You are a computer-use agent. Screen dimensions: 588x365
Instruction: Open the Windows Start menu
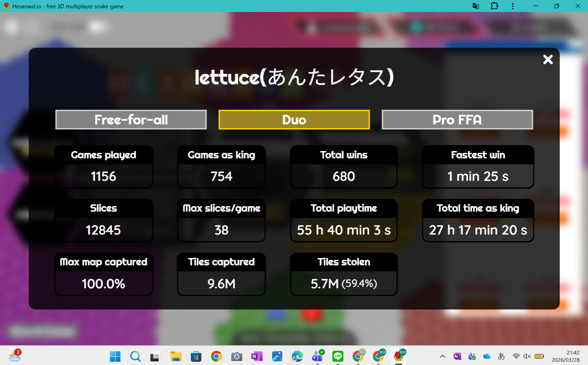point(115,356)
